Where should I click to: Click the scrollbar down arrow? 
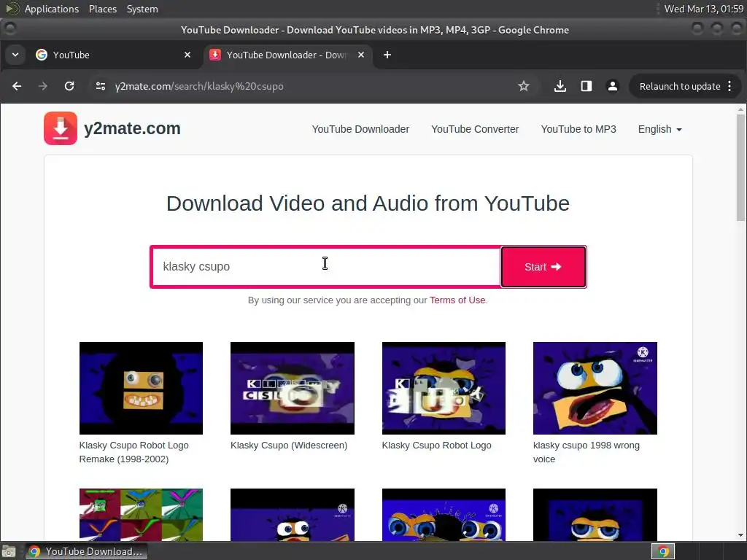[741, 535]
